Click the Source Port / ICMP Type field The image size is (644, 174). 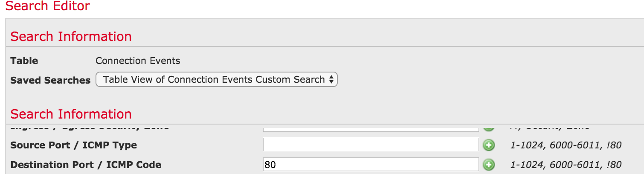pyautogui.click(x=371, y=145)
